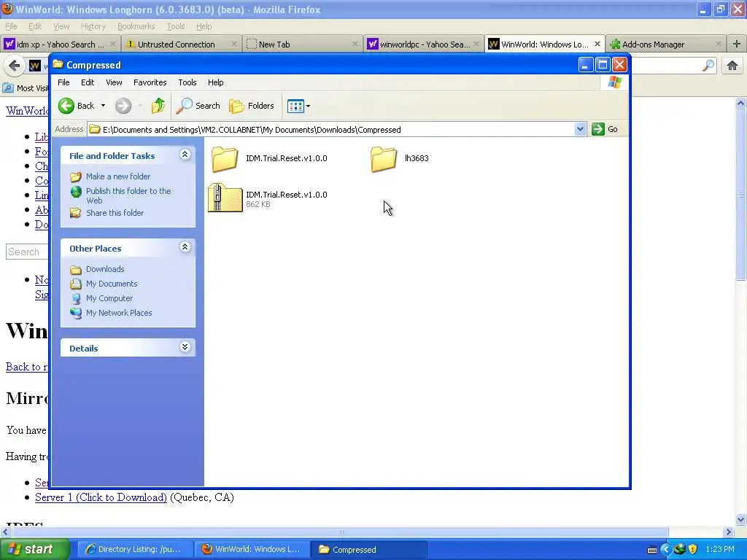The image size is (747, 560).
Task: Go to My Computer in Other Places
Action: pos(109,298)
